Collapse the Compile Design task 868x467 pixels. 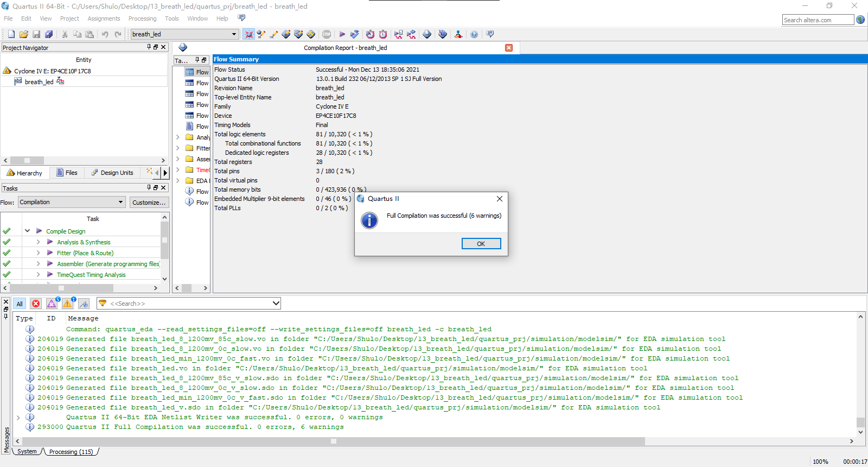tap(27, 231)
